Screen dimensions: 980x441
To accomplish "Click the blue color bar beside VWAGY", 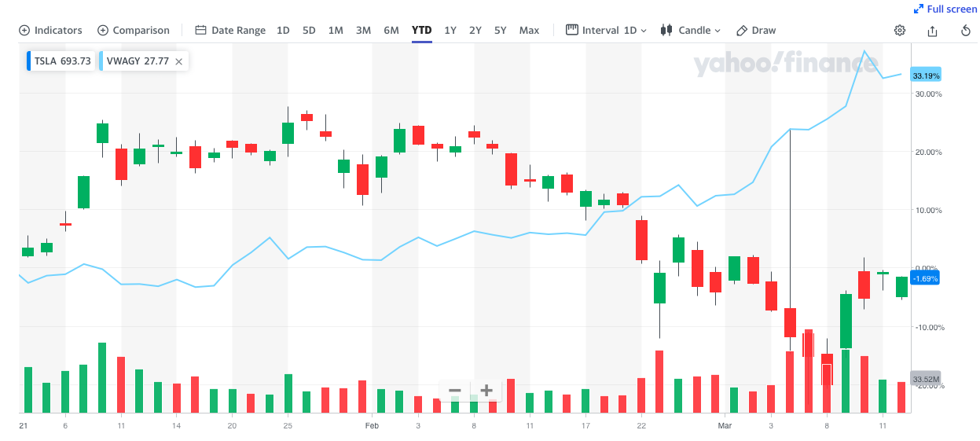I will coord(101,61).
